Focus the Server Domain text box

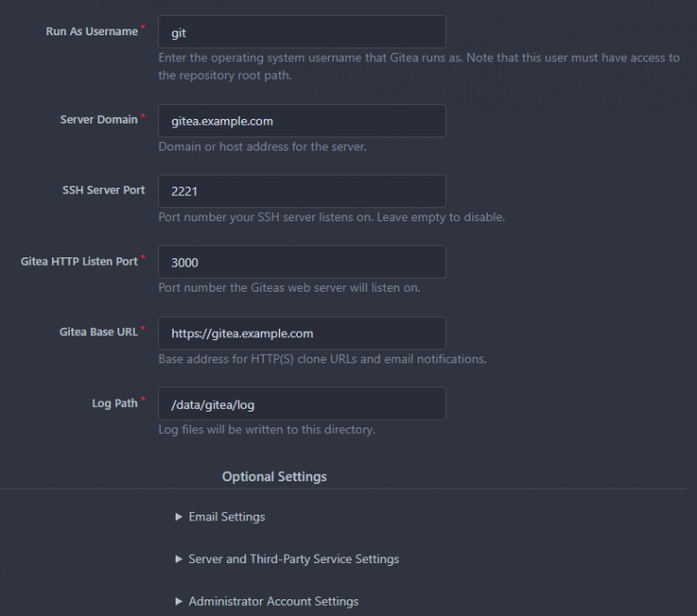(301, 121)
